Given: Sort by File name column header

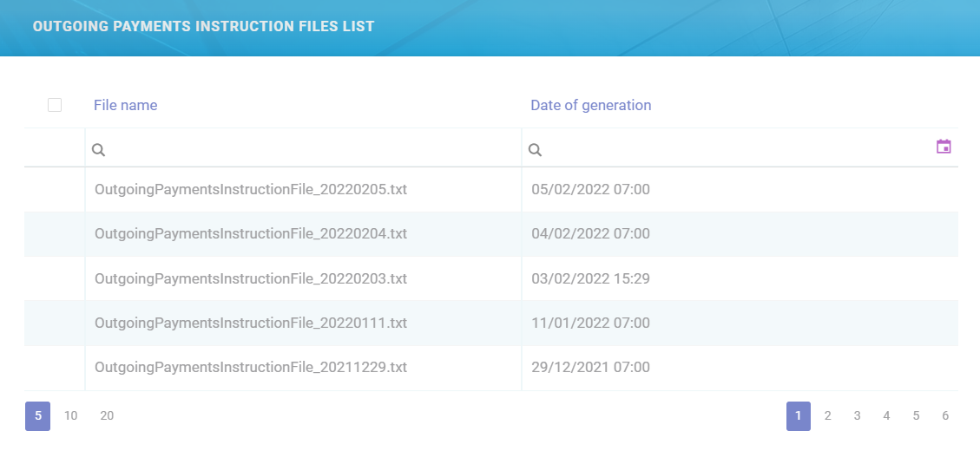Looking at the screenshot, I should (126, 105).
